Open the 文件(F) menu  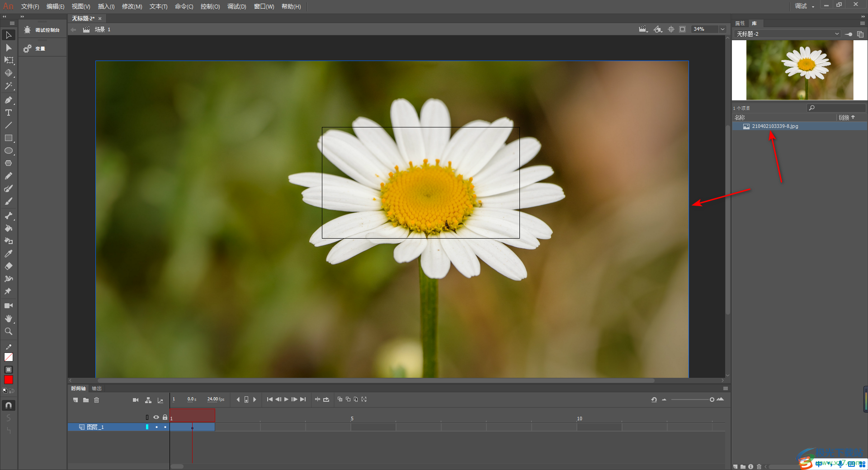pos(30,6)
